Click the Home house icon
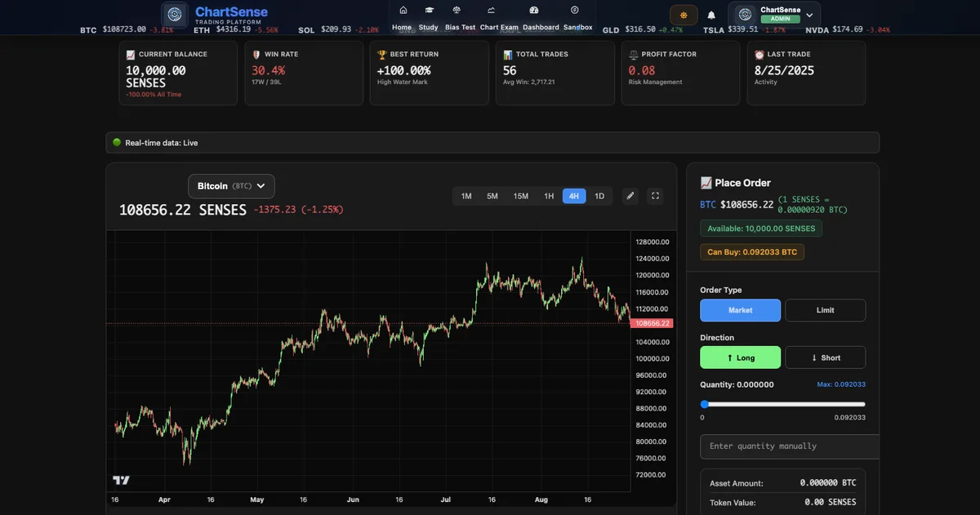The width and height of the screenshot is (980, 515). [403, 10]
